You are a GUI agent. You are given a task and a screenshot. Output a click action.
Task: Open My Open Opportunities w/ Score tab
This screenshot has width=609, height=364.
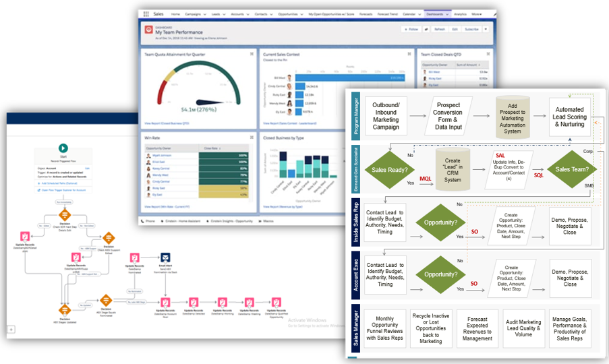pyautogui.click(x=331, y=14)
